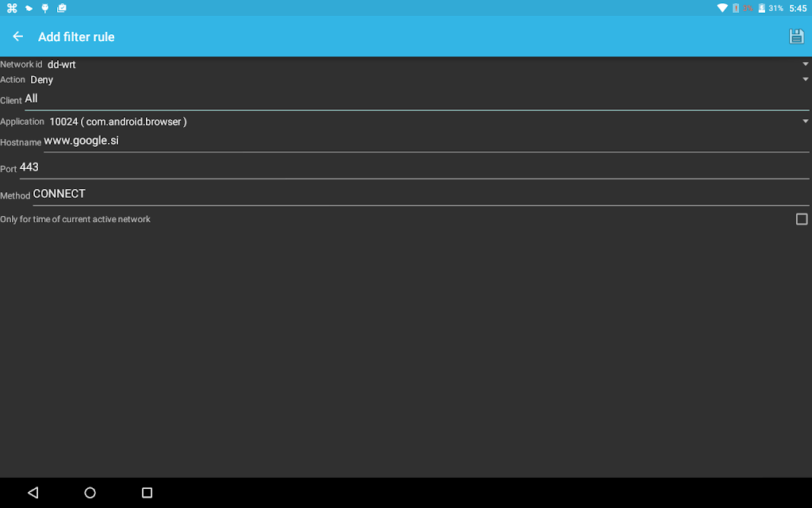This screenshot has height=508, width=812.
Task: Tap the Android debug bug icon in status bar
Action: click(45, 8)
